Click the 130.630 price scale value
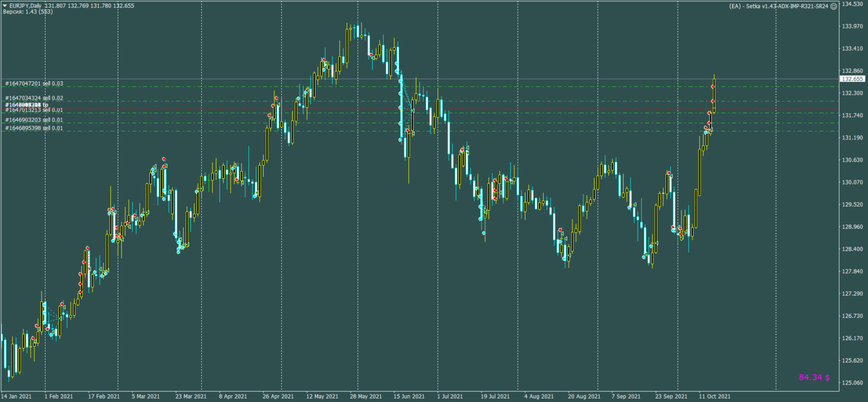The width and height of the screenshot is (868, 402). point(852,160)
